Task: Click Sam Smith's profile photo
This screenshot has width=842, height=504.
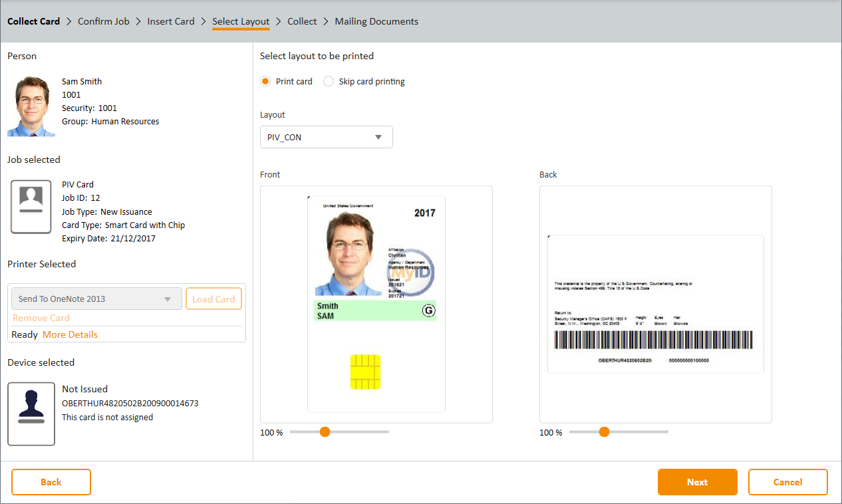Action: (31, 106)
